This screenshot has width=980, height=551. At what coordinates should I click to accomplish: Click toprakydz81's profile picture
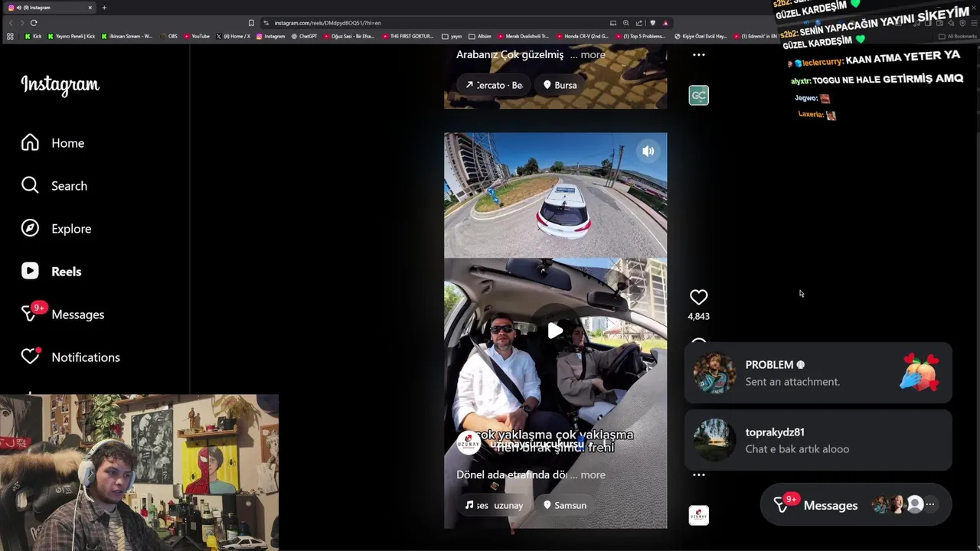click(x=714, y=440)
